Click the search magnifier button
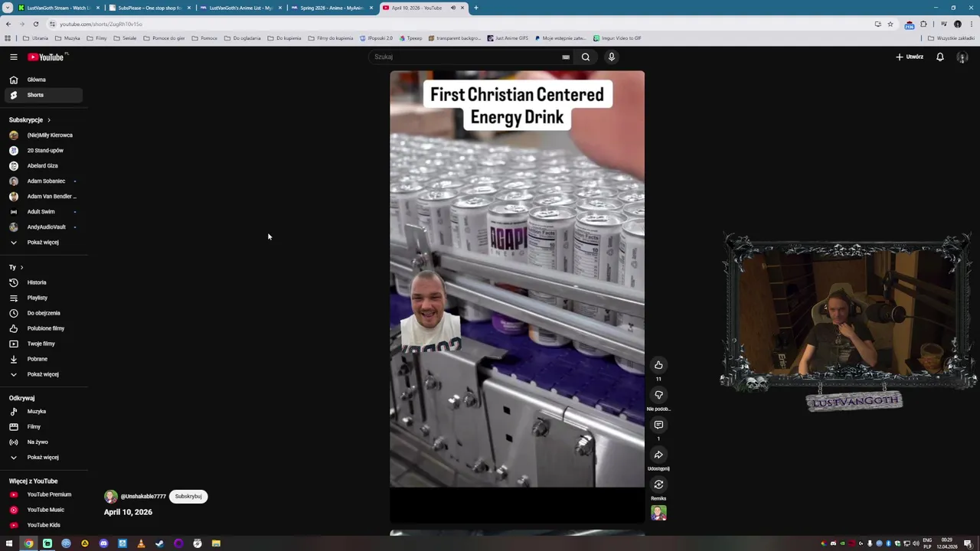 click(x=586, y=57)
